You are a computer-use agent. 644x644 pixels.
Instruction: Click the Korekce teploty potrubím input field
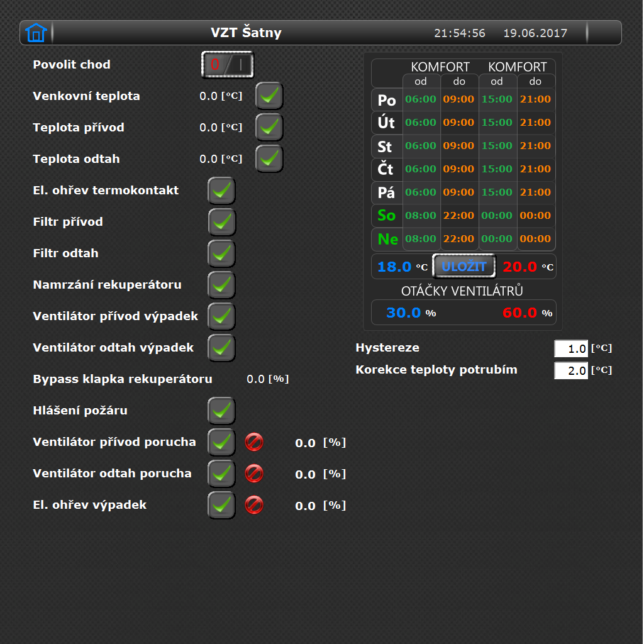(571, 370)
